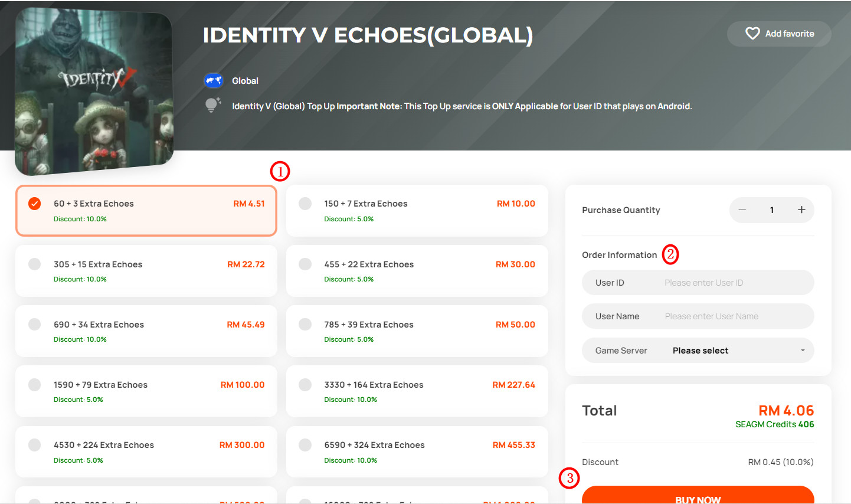Image resolution: width=851 pixels, height=504 pixels.
Task: Click the RM 22.72 price text
Action: pyautogui.click(x=246, y=264)
